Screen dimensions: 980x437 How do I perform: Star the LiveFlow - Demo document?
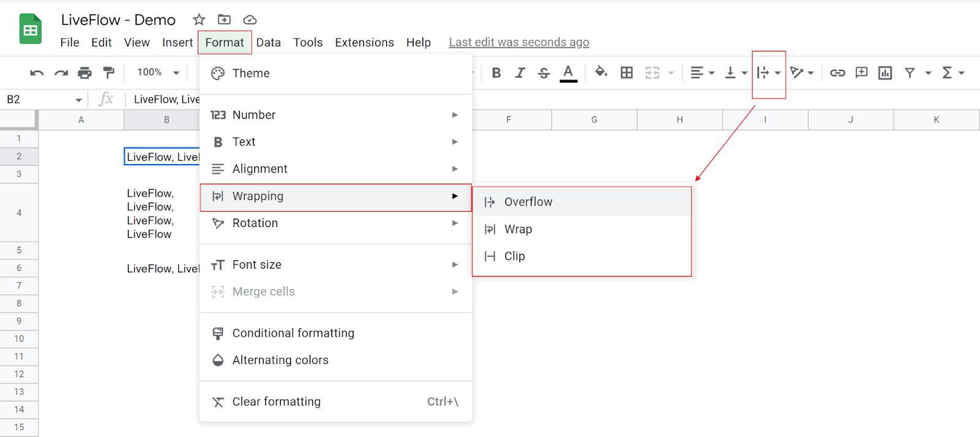coord(199,20)
